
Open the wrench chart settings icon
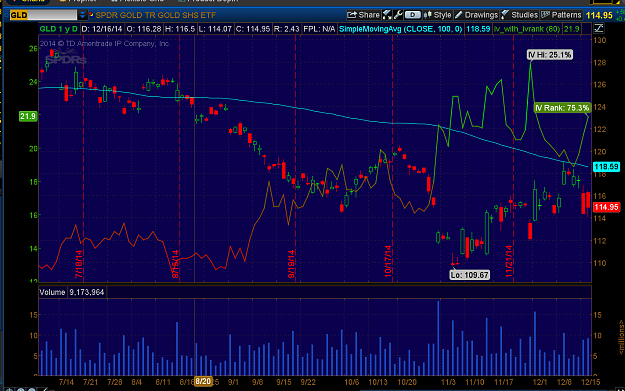(x=397, y=15)
